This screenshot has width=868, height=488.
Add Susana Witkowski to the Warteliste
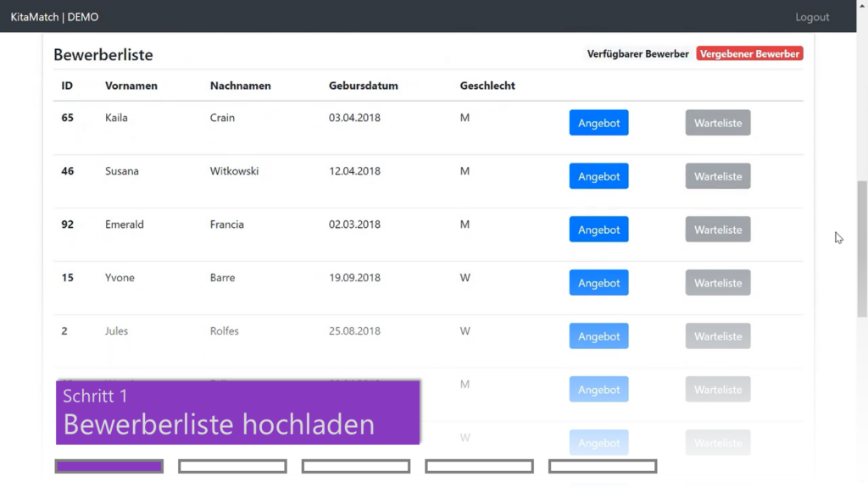point(717,176)
